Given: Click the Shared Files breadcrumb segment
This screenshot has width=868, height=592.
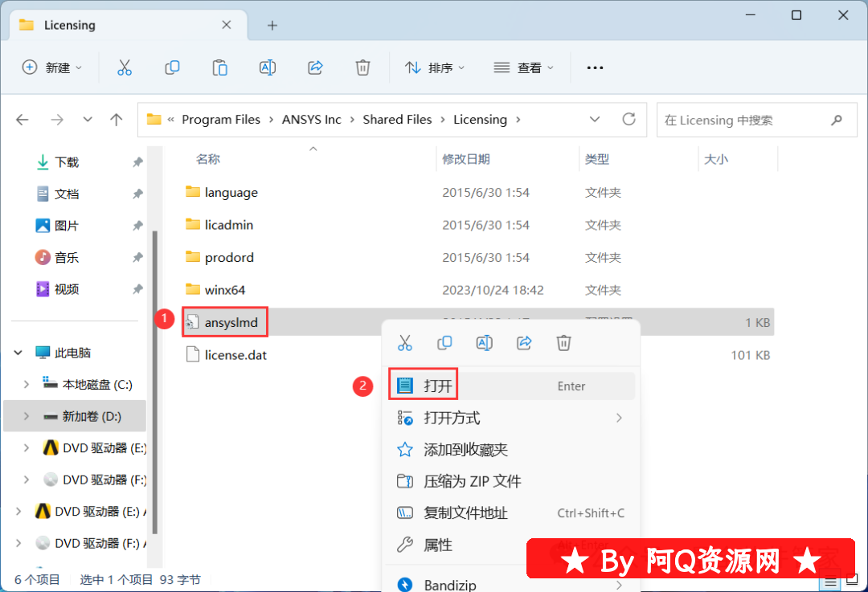Looking at the screenshot, I should (x=397, y=120).
